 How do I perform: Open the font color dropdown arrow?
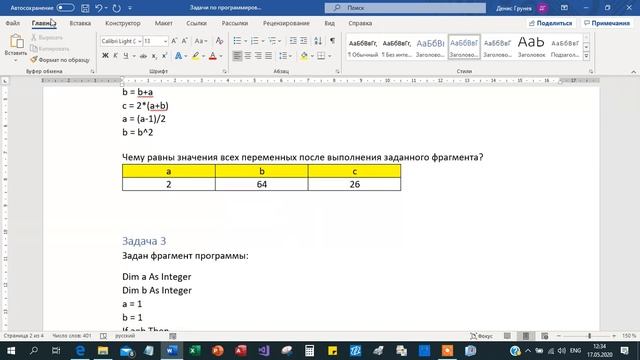(221, 56)
